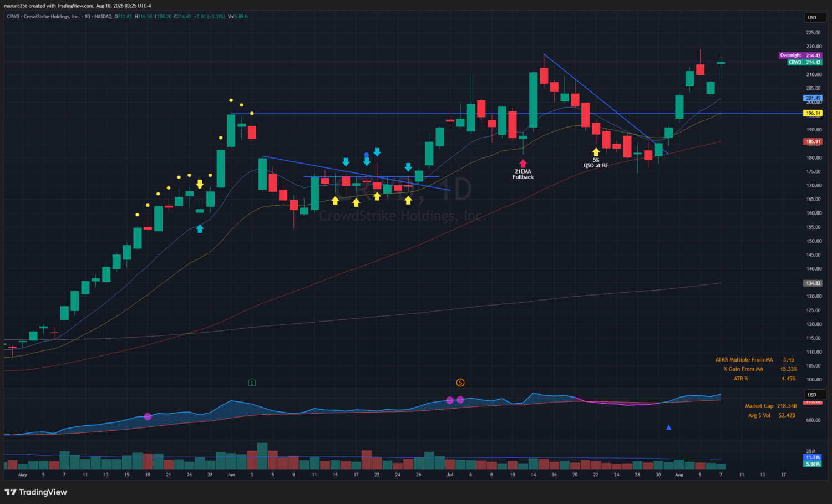
Task: Click the '1D' interval in chart legend
Action: click(88, 17)
